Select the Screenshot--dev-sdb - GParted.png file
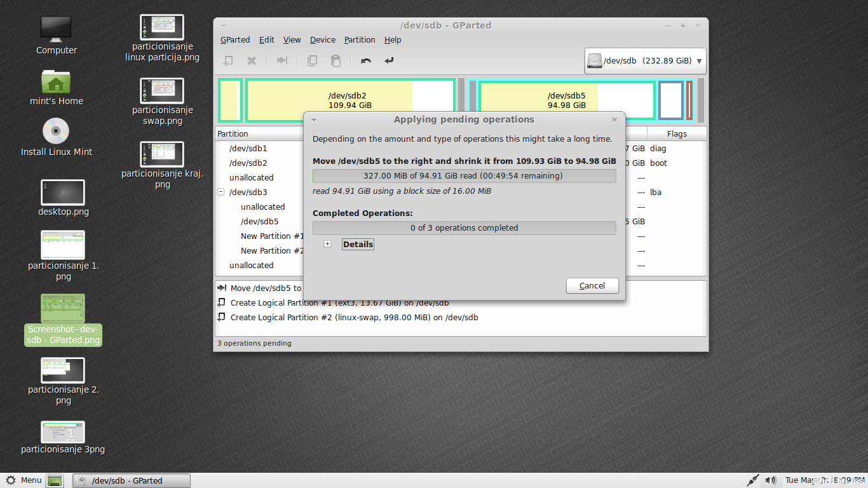 click(x=63, y=320)
